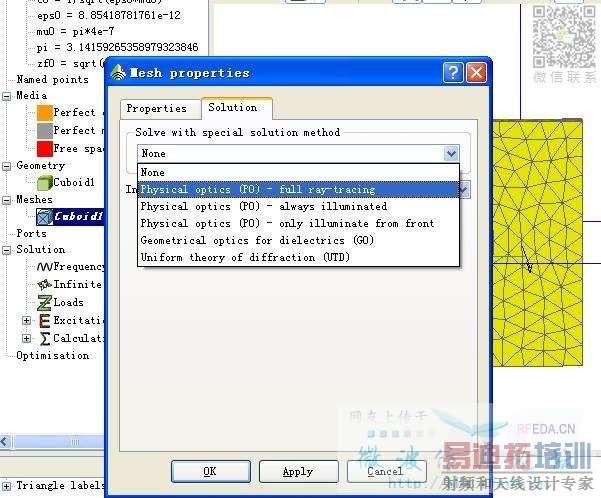Image resolution: width=601 pixels, height=498 pixels.
Task: Select Physical optics (PO) - full ray-tracing
Action: click(x=298, y=189)
